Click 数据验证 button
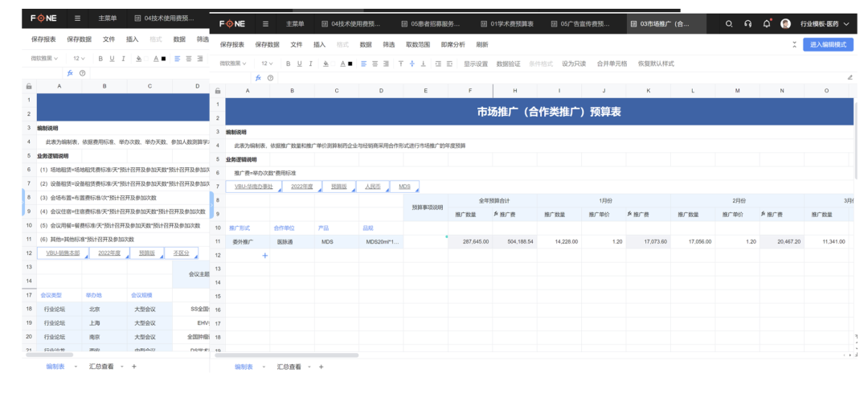868x394 pixels. 508,64
